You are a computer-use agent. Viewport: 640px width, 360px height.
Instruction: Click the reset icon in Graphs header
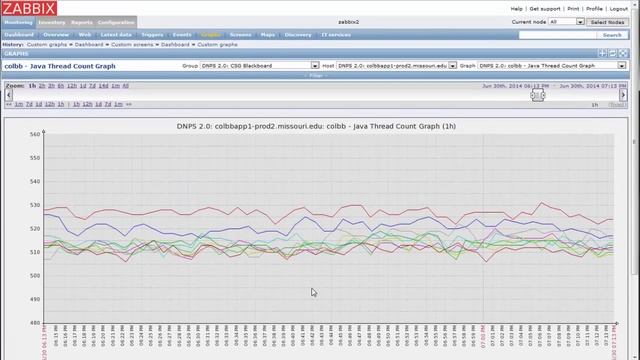click(613, 53)
